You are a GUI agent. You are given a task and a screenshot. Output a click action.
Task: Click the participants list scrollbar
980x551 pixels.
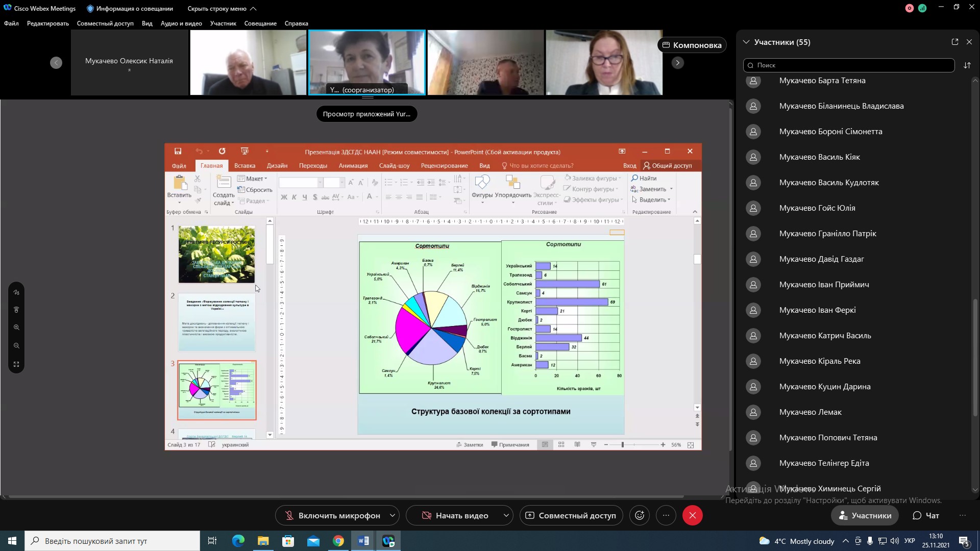tap(975, 357)
